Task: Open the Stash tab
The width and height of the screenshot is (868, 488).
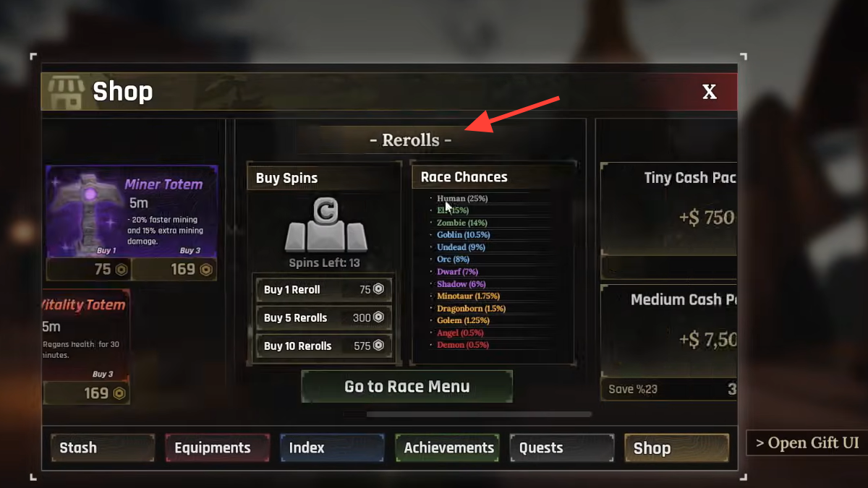Action: pos(103,448)
